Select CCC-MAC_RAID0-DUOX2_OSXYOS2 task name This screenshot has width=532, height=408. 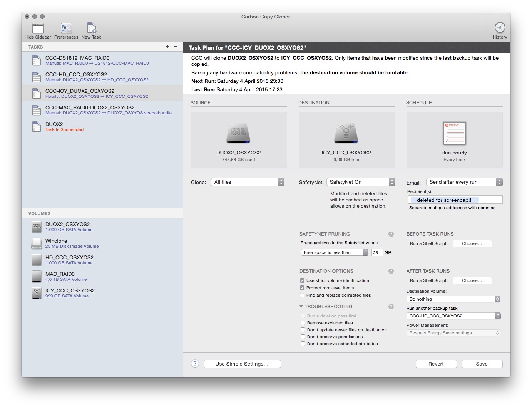[x=90, y=107]
